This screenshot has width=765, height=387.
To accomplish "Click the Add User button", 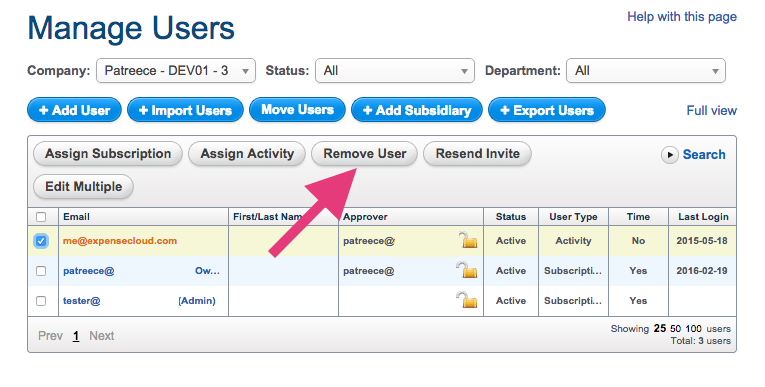I will [74, 110].
